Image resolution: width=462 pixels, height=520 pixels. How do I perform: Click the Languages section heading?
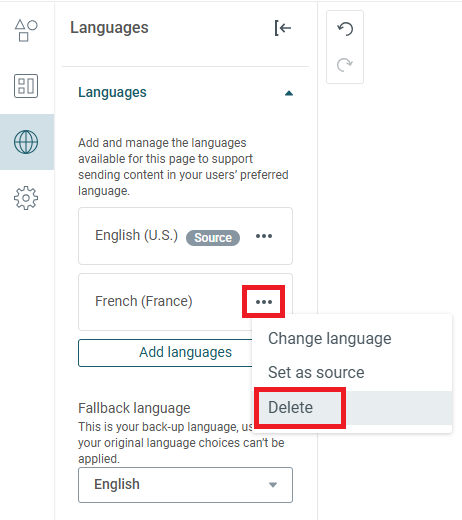point(112,93)
